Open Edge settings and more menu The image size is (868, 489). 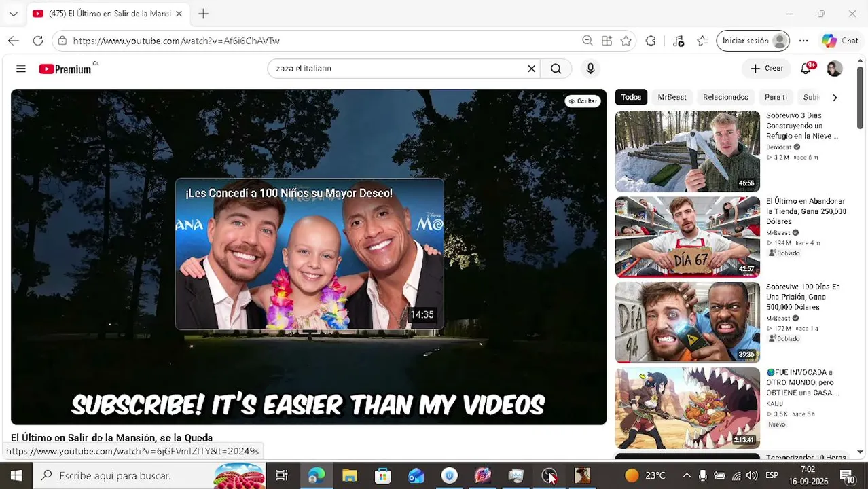point(803,41)
